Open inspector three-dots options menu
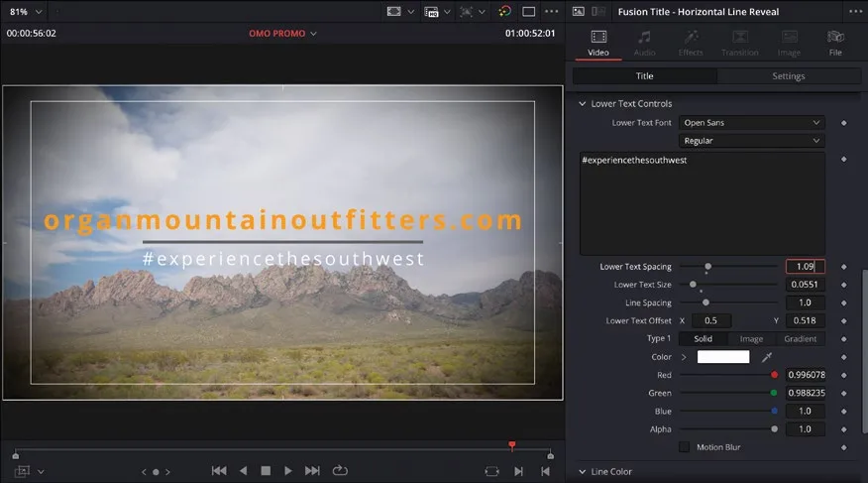Screen dimensions: 868x483 [855, 12]
